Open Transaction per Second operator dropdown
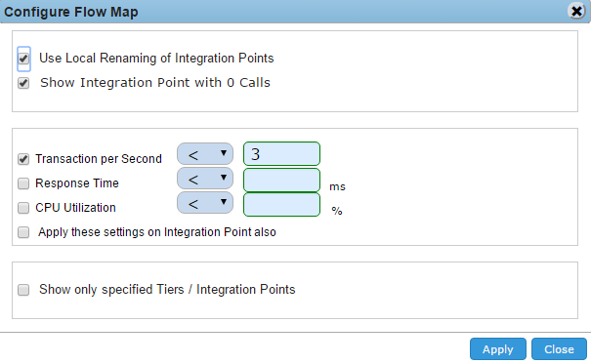 pos(205,153)
